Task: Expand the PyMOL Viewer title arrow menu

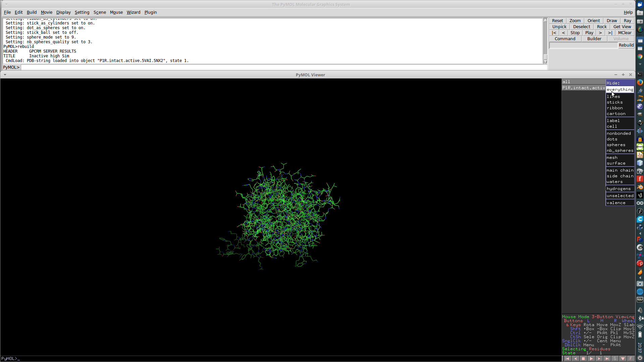Action: (5, 75)
